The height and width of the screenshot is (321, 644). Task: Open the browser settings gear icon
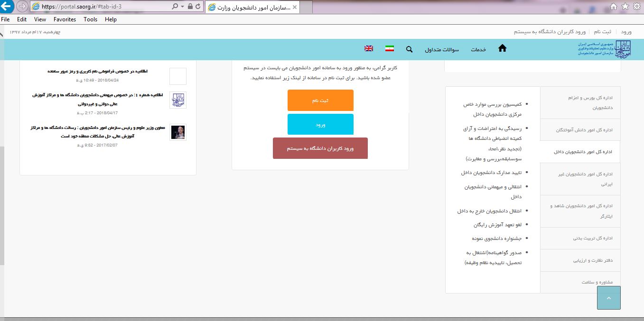(637, 6)
